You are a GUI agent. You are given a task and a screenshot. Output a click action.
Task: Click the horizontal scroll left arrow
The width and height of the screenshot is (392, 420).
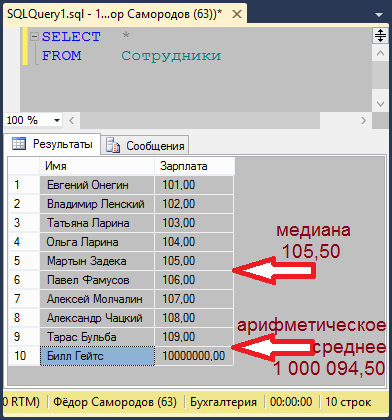pyautogui.click(x=71, y=120)
